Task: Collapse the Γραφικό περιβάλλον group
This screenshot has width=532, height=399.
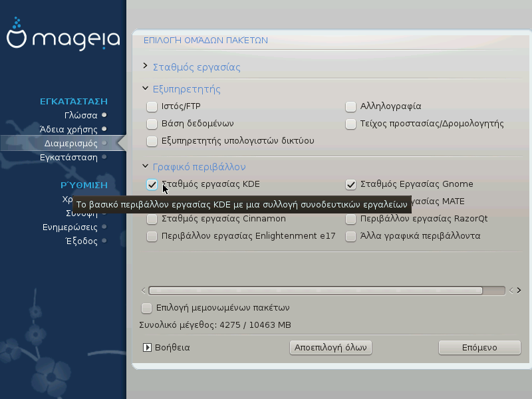Action: pyautogui.click(x=145, y=166)
